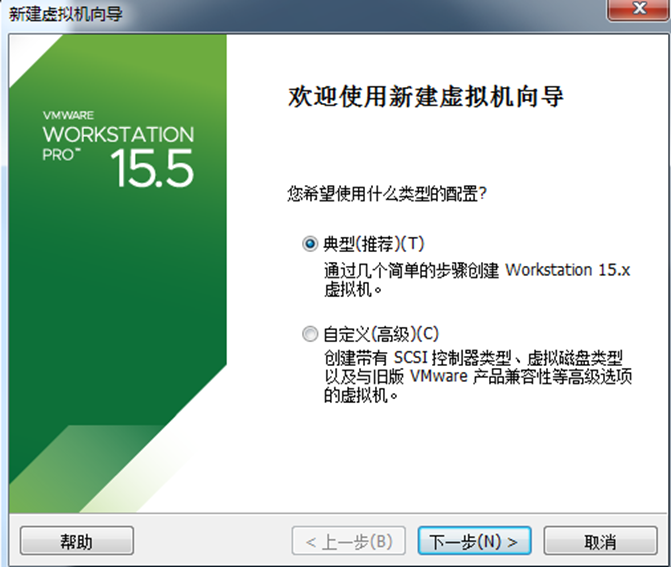Click the disabled < 上一步(B) button
The width and height of the screenshot is (671, 567).
coord(348,541)
